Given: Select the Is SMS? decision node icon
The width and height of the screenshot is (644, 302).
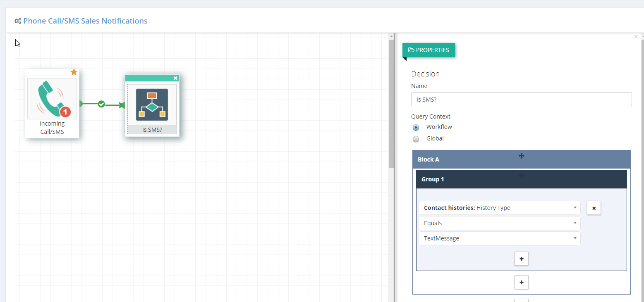Looking at the screenshot, I should pos(152,105).
